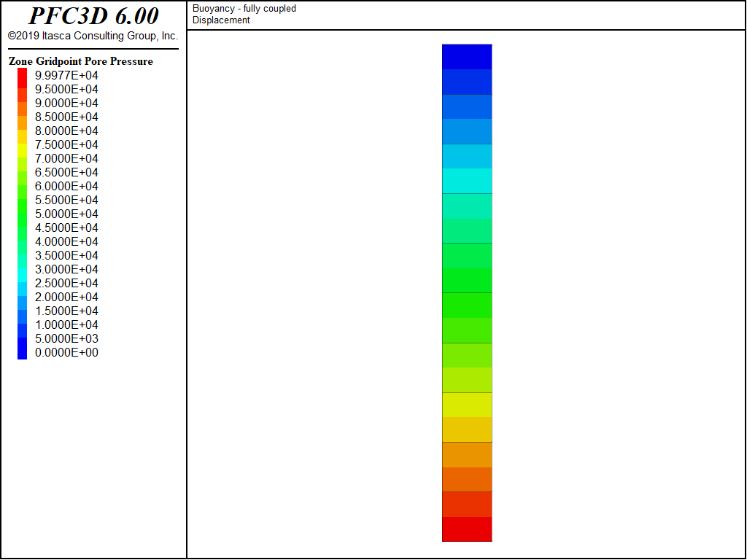Viewport: 747px width, 560px height.
Task: Click the Itasca Consulting Group copyright line
Action: click(93, 36)
